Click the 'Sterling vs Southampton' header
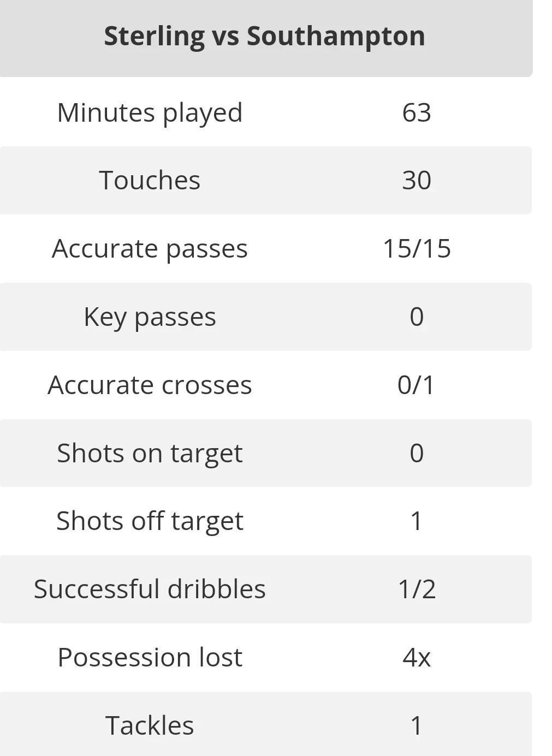Viewport: 552px width, 756px height. [264, 37]
